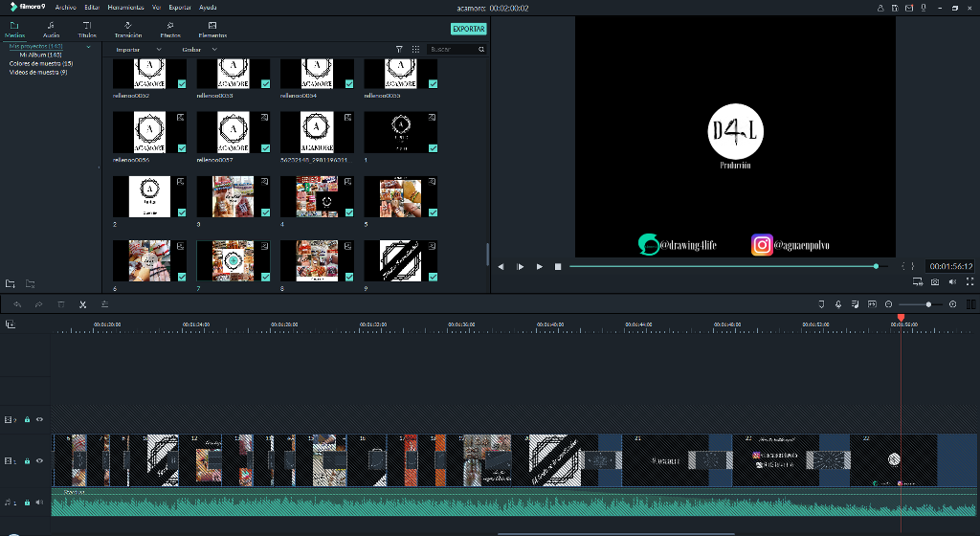Enter fullscreen preview with the expand icon
Screen dimensions: 980x536
pyautogui.click(x=970, y=282)
